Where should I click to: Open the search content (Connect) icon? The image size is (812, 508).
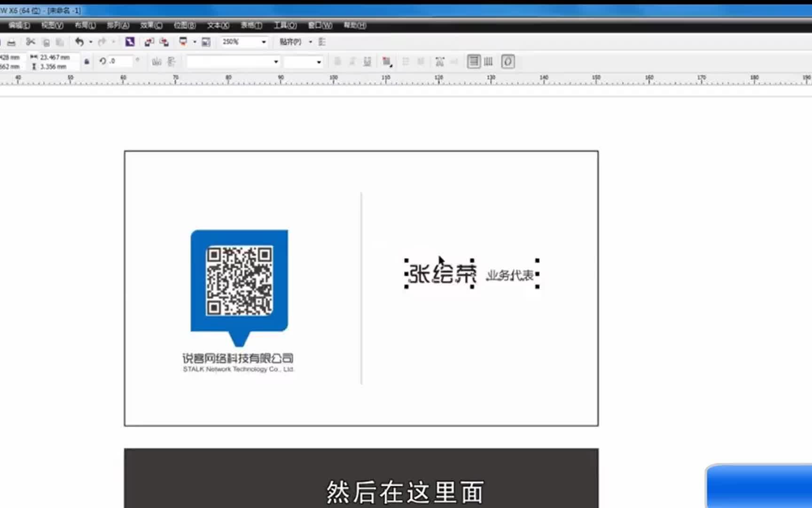coord(130,42)
